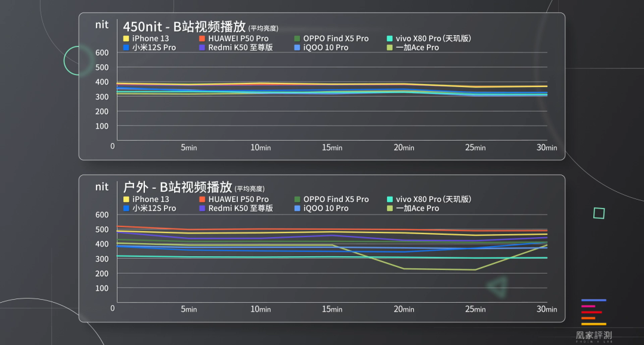Image resolution: width=644 pixels, height=345 pixels.
Task: Click 一加Ace Pro swatch in 450nit legend
Action: 389,48
